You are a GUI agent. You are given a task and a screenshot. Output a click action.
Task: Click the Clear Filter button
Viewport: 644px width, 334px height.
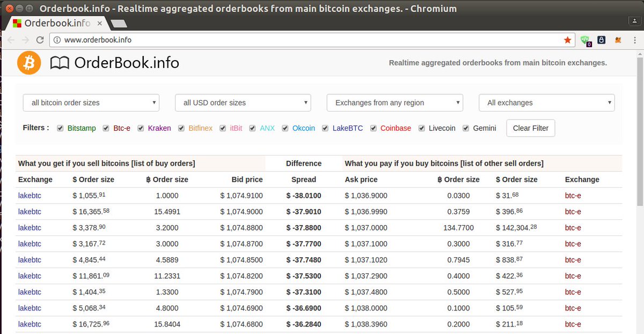tap(531, 128)
